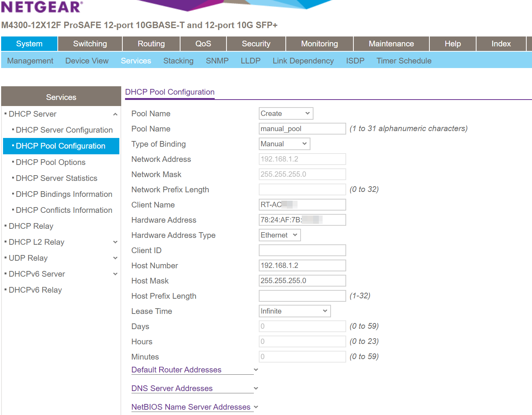Click the Host Number input field
532x415 pixels.
302,265
